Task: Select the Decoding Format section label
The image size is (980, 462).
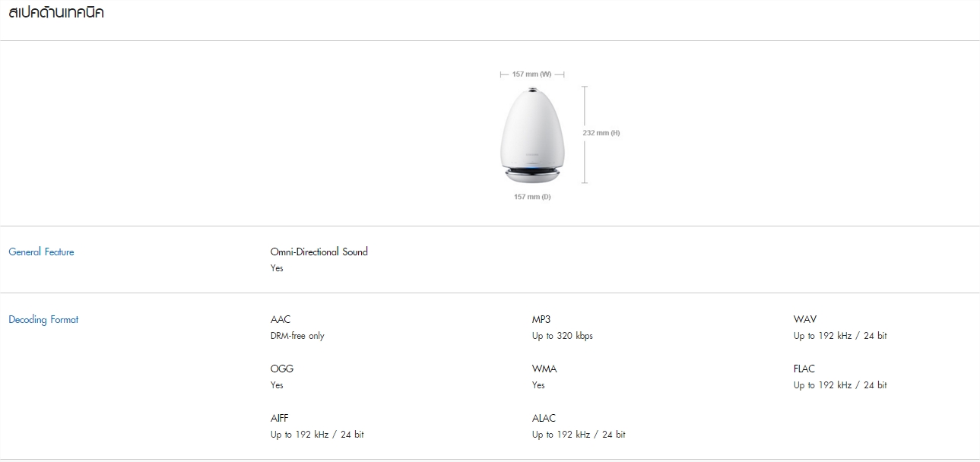Action: pyautogui.click(x=43, y=319)
